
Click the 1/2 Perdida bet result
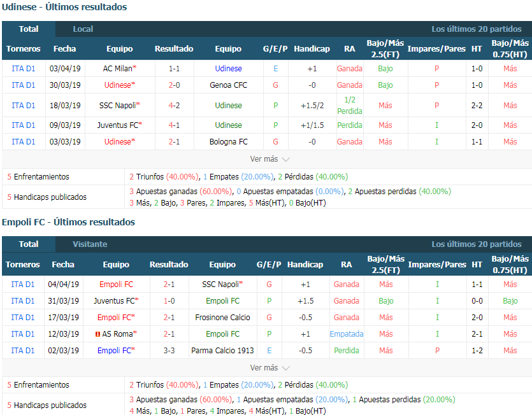tap(350, 106)
